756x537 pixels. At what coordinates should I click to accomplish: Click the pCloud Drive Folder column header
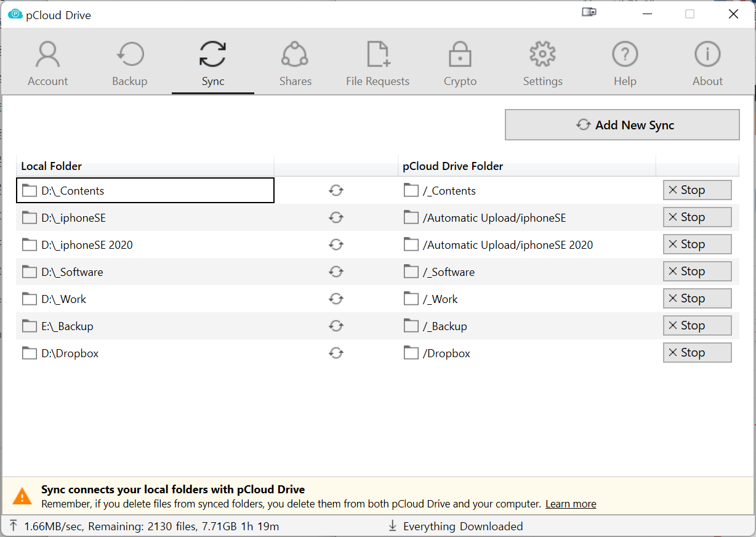(527, 166)
